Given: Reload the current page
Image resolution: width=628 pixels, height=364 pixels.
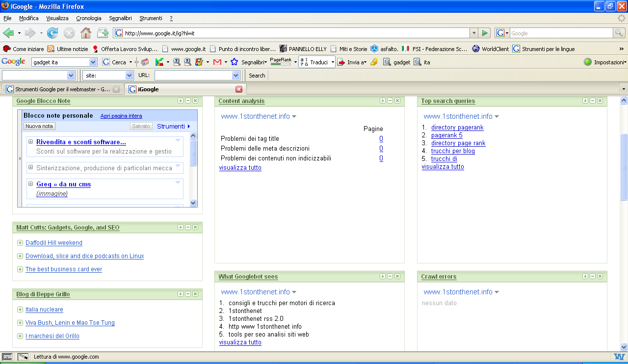Looking at the screenshot, I should coord(52,33).
